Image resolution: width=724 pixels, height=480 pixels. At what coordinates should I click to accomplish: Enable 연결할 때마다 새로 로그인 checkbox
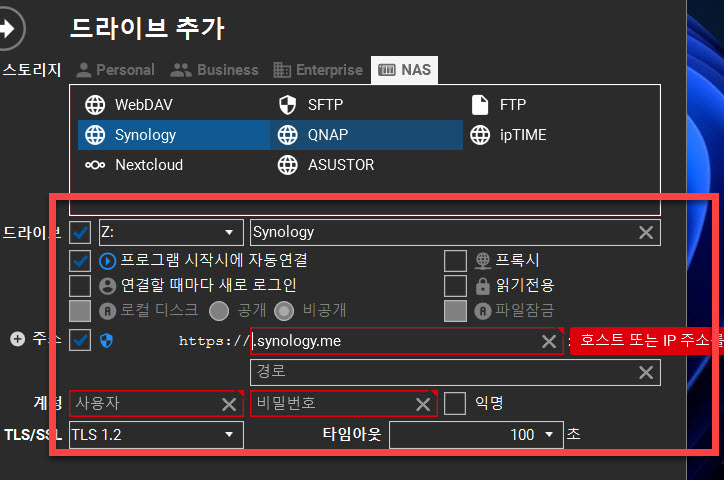pos(80,286)
